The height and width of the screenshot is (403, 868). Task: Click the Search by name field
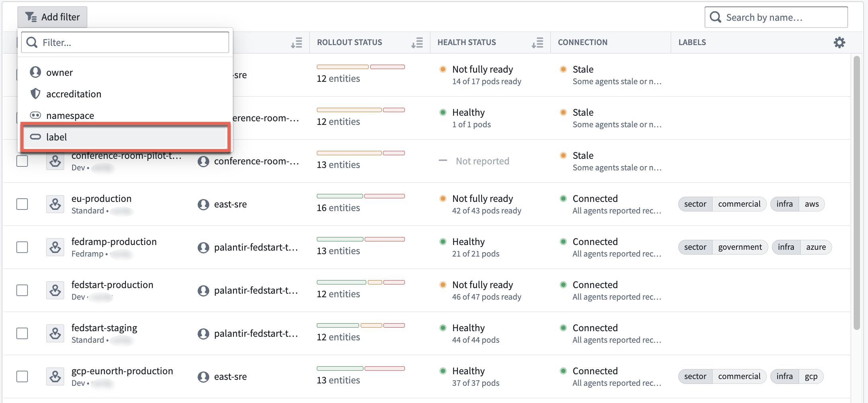[x=776, y=17]
